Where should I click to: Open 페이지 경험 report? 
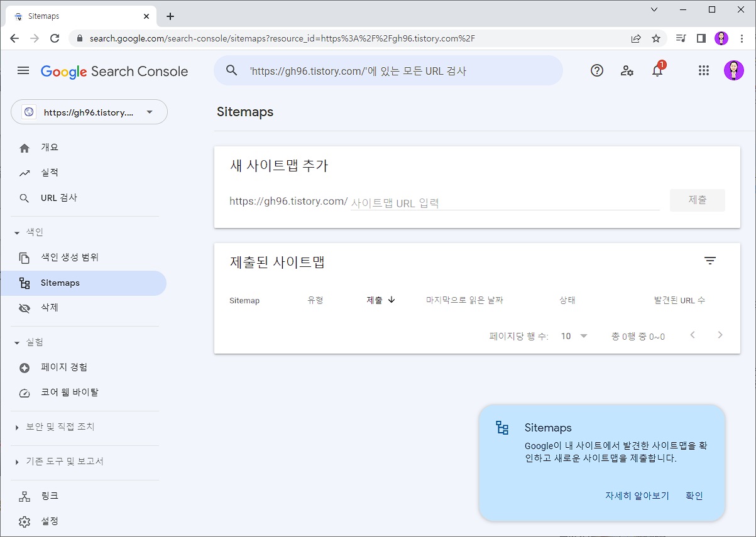(x=83, y=367)
